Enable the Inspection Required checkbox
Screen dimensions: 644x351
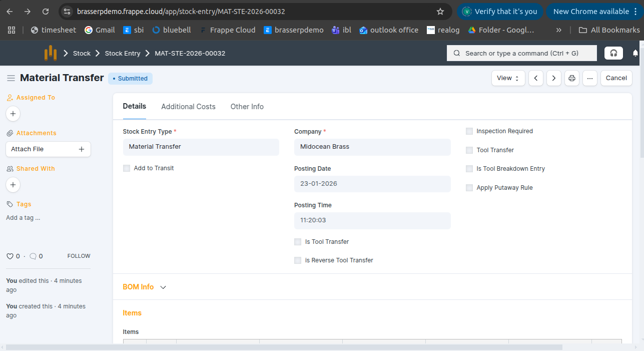click(x=469, y=131)
